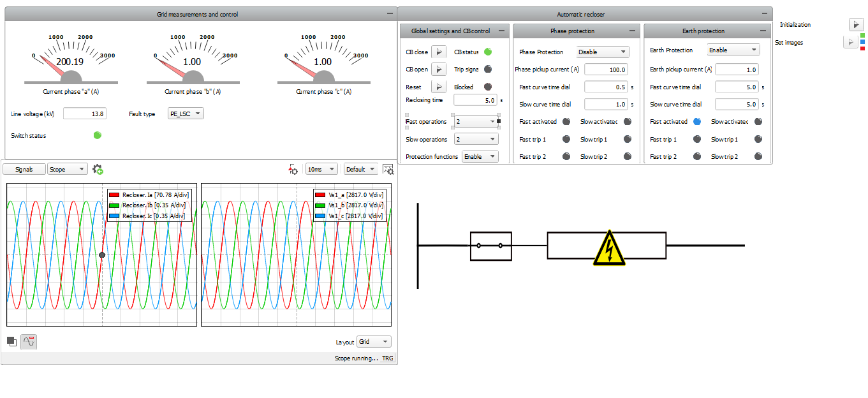
Task: Click the yellow lightning fault symbol
Action: 609,246
